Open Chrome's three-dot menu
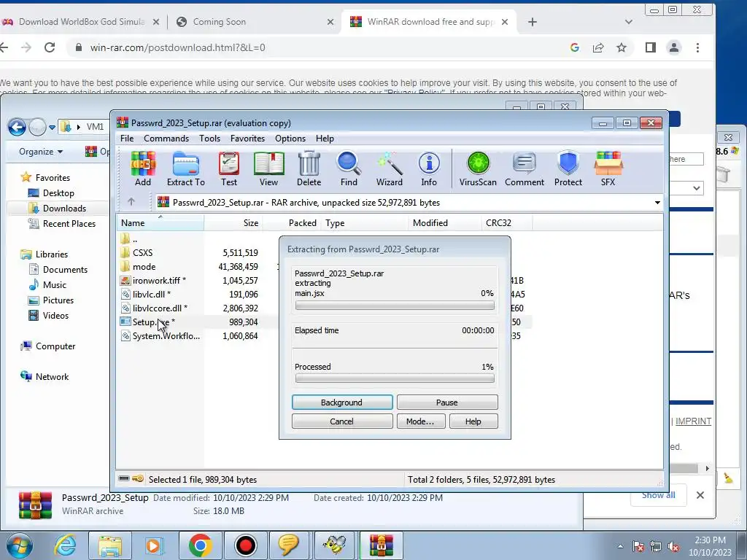 (697, 47)
